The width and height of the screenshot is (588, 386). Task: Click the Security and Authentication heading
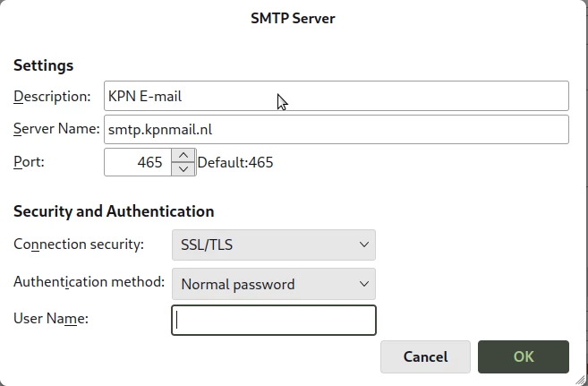pos(114,211)
